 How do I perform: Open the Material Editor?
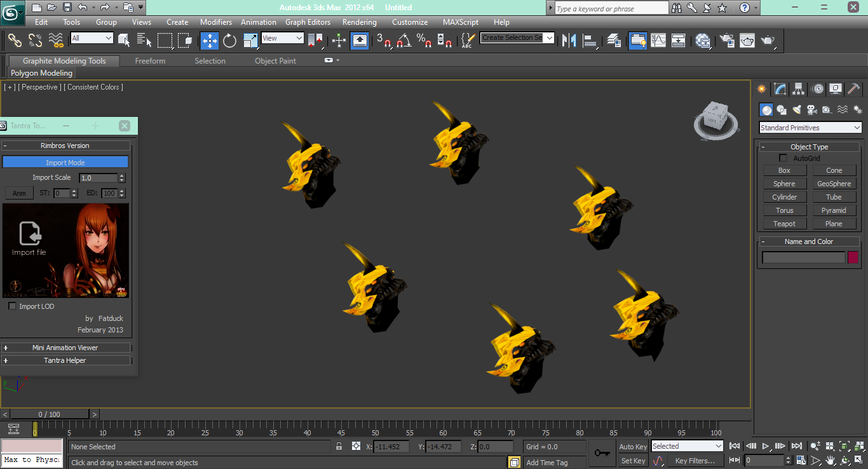pos(703,40)
